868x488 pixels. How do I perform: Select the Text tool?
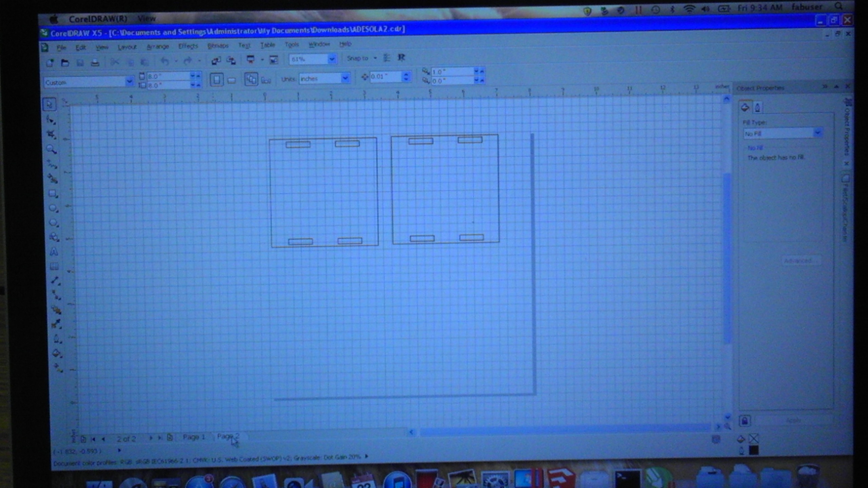pyautogui.click(x=54, y=252)
